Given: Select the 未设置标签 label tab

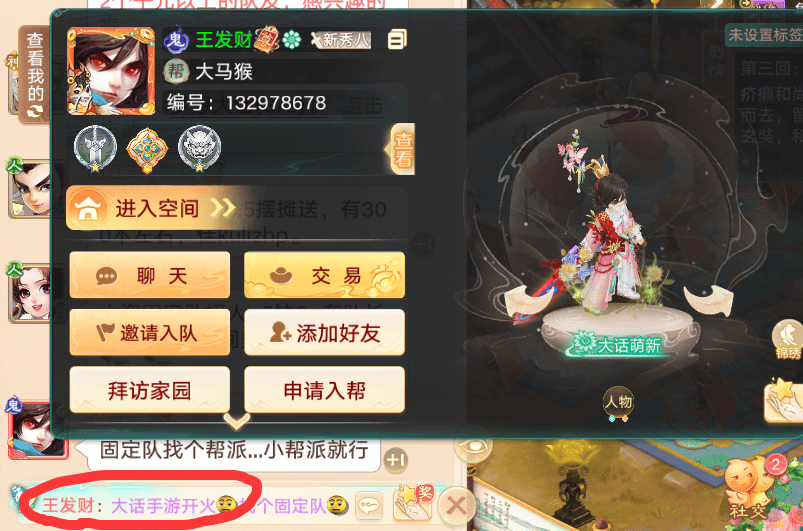Looking at the screenshot, I should click(764, 34).
